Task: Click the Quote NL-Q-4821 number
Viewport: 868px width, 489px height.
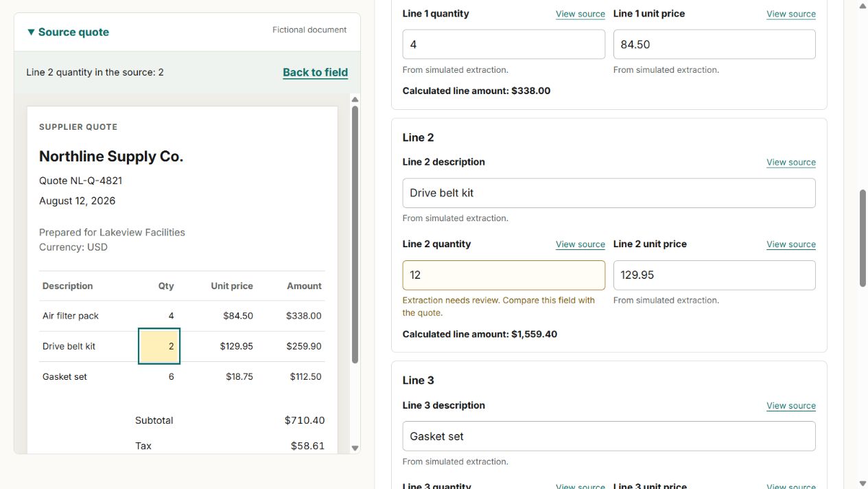Action: [80, 181]
